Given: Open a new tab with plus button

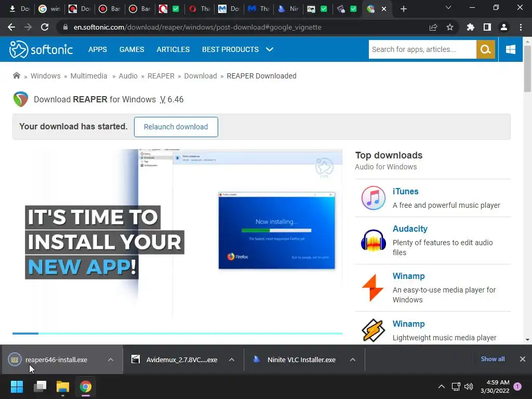Looking at the screenshot, I should [403, 9].
